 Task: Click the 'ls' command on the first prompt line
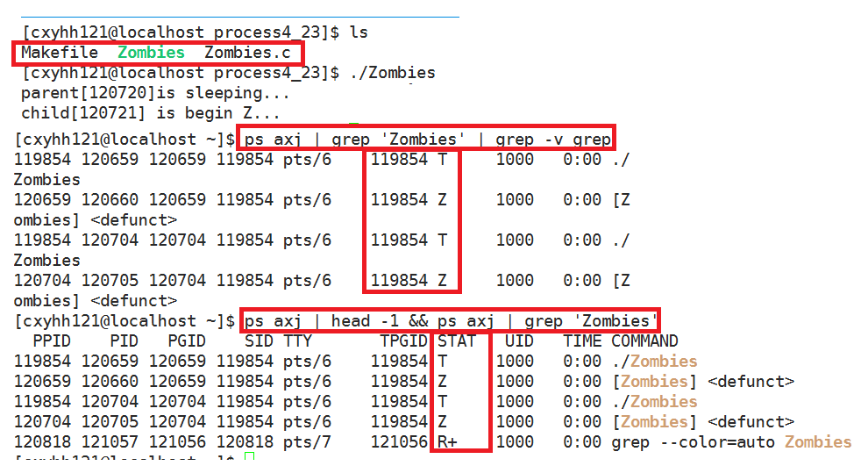click(359, 32)
